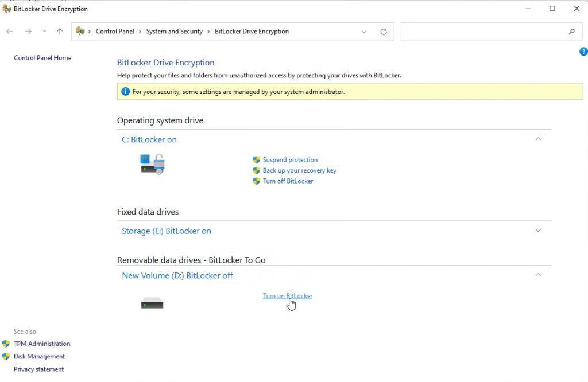Refresh the BitLocker page
Screen dimensions: 588x382
pyautogui.click(x=384, y=32)
